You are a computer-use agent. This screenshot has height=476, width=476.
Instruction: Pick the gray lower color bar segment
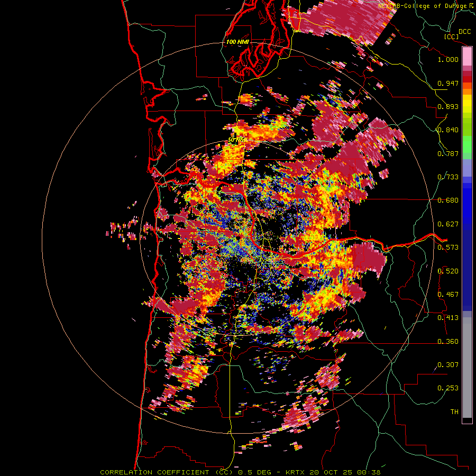click(x=467, y=367)
